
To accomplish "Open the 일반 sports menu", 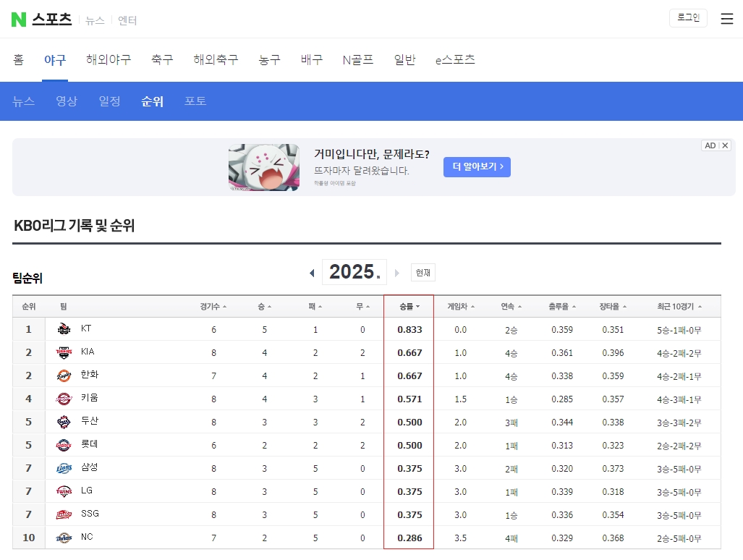I will [x=404, y=60].
